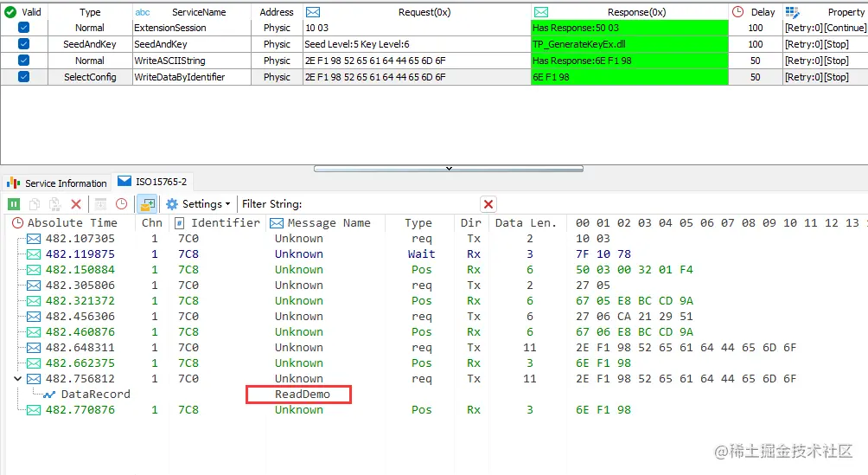
Task: Click the copy all data toolbar icon
Action: 54,204
